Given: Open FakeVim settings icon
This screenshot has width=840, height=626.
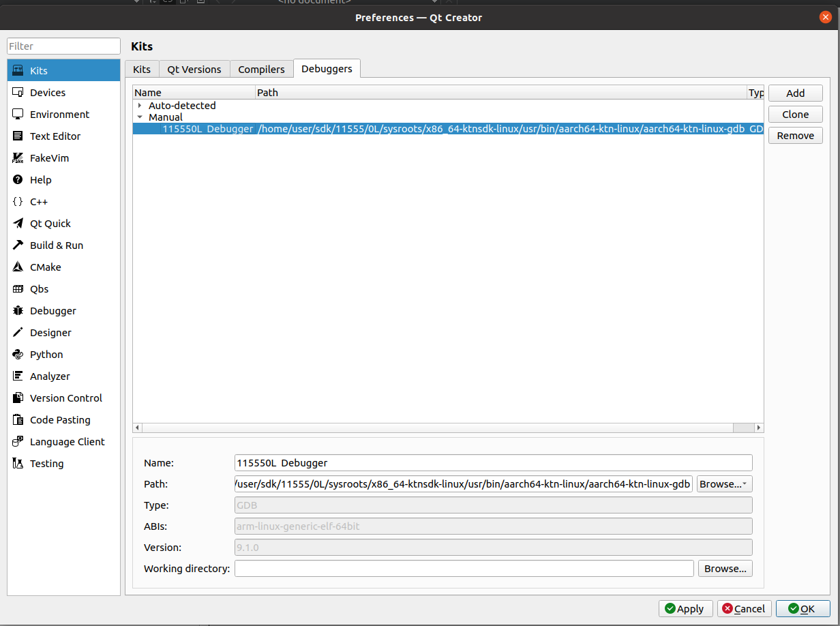Looking at the screenshot, I should tap(18, 158).
